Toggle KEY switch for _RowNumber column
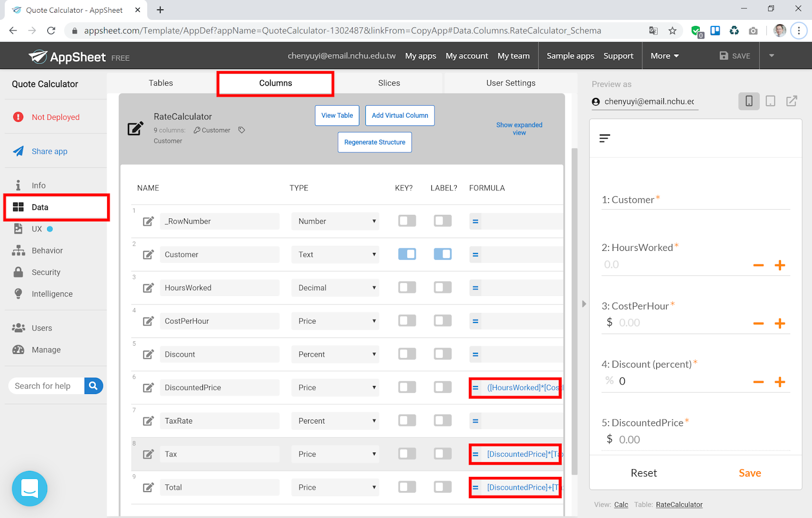 click(407, 221)
